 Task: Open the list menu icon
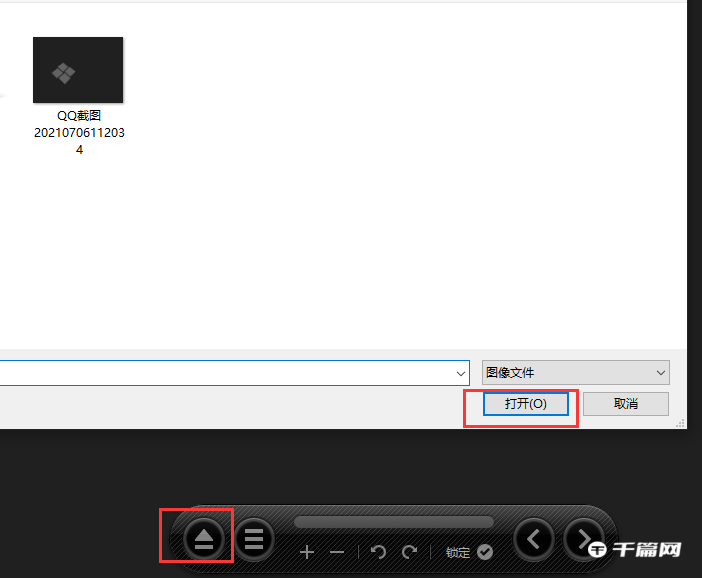pos(254,540)
